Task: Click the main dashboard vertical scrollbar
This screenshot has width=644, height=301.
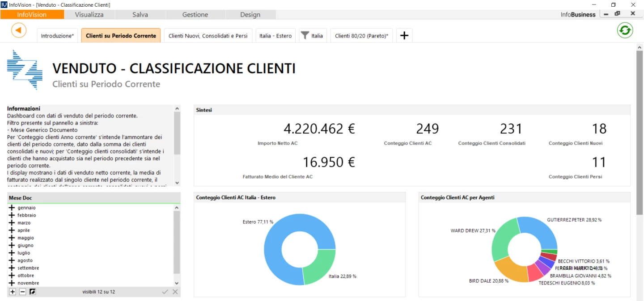Action: tap(640, 133)
